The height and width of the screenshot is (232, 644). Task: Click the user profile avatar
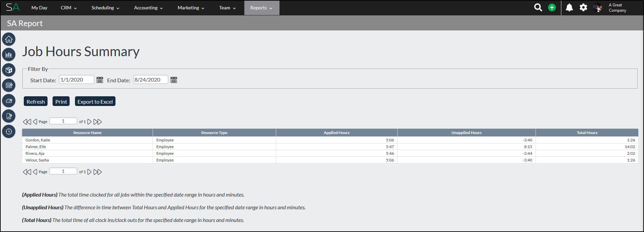coord(598,7)
